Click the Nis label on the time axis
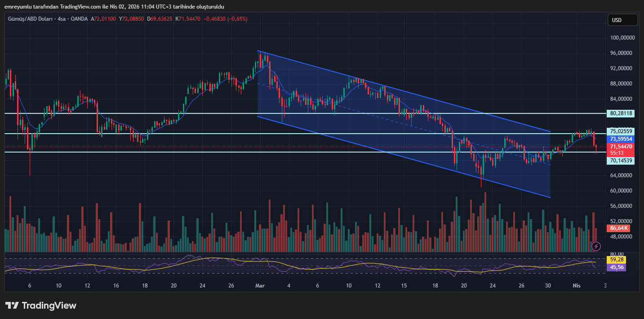This screenshot has width=644, height=319. click(x=576, y=285)
